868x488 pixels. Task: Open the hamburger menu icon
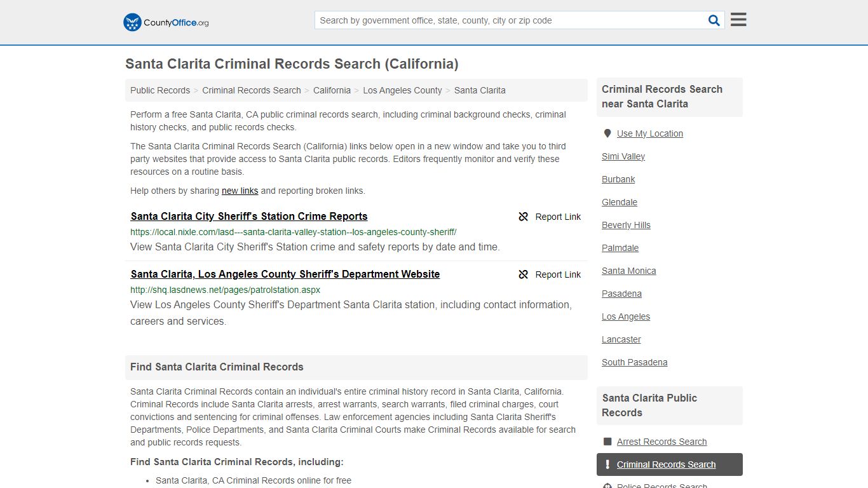738,20
